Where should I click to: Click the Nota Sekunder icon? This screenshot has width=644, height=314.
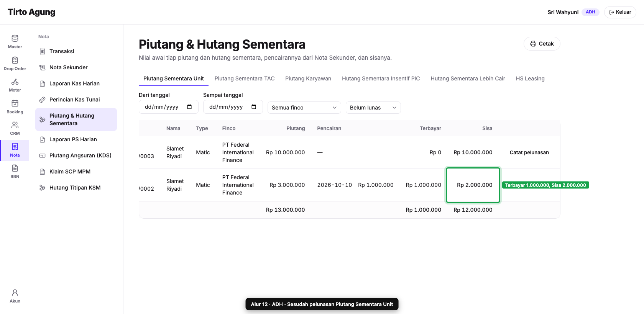(43, 67)
